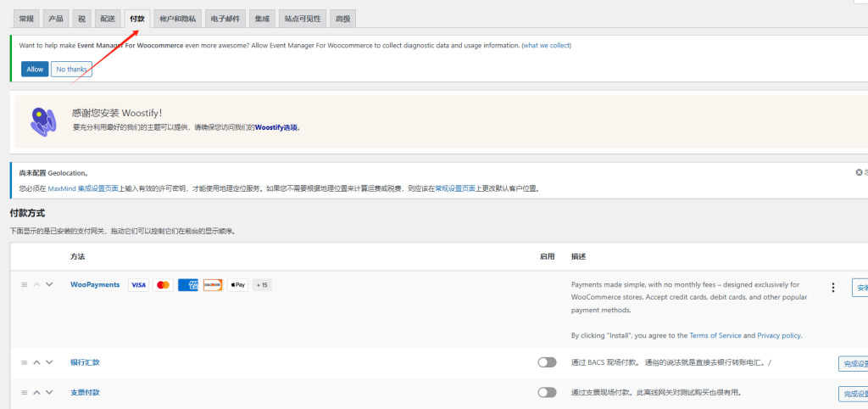Open the WooPayments link
The image size is (868, 409).
coord(95,285)
